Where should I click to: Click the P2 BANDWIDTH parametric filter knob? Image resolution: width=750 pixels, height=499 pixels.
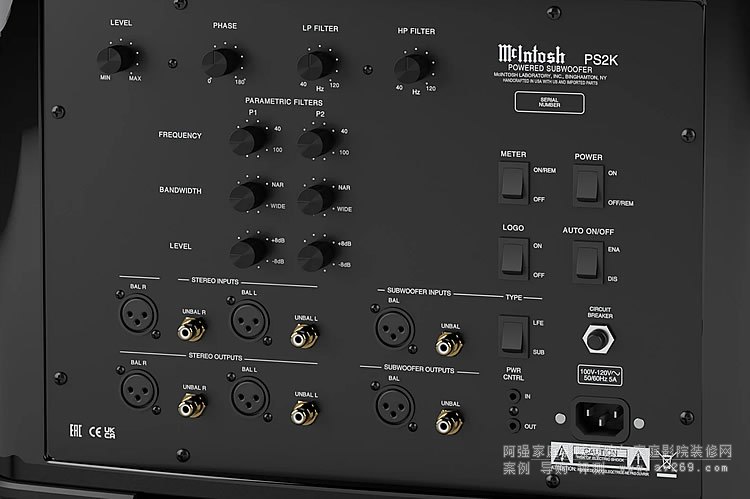click(x=314, y=196)
